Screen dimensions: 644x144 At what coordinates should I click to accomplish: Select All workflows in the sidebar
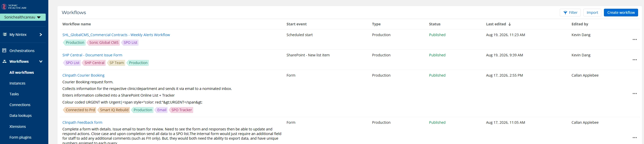click(x=22, y=73)
